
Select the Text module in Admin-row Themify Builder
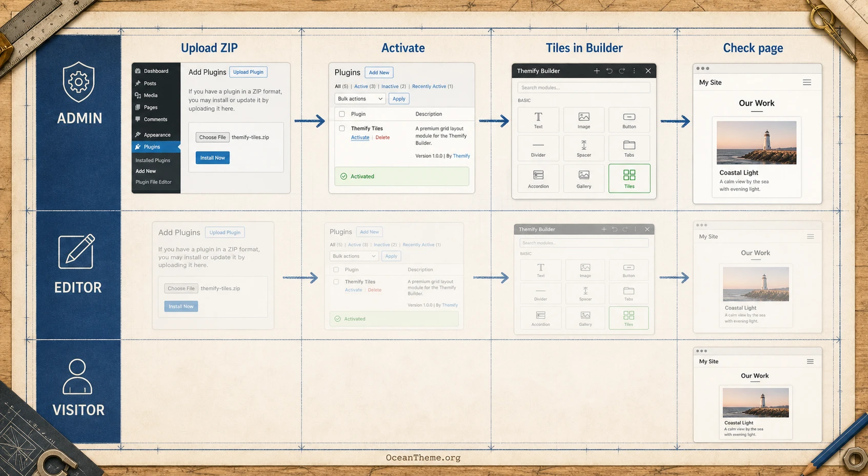tap(538, 120)
